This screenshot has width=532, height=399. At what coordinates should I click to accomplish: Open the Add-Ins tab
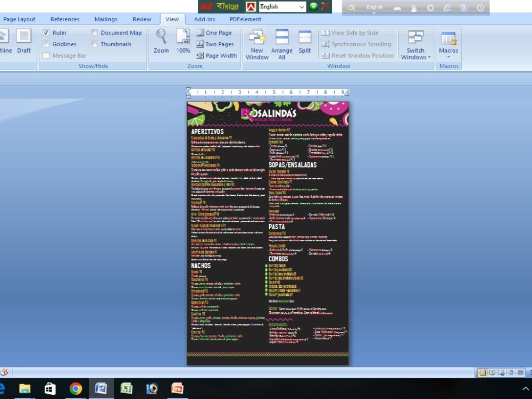[205, 19]
